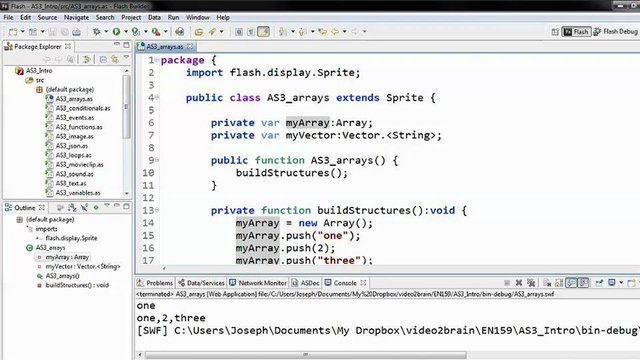Screen dimensions: 640x360
Task: Switch to the Problems tab
Action: point(155,283)
